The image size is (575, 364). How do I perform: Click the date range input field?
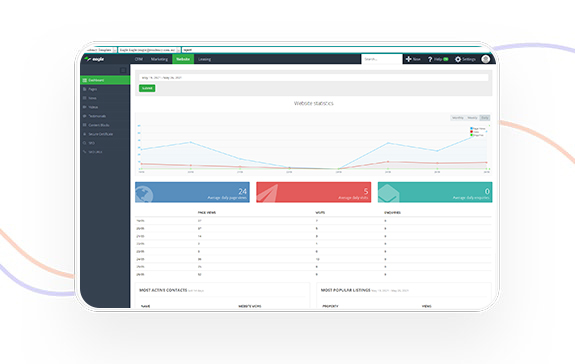pyautogui.click(x=314, y=78)
